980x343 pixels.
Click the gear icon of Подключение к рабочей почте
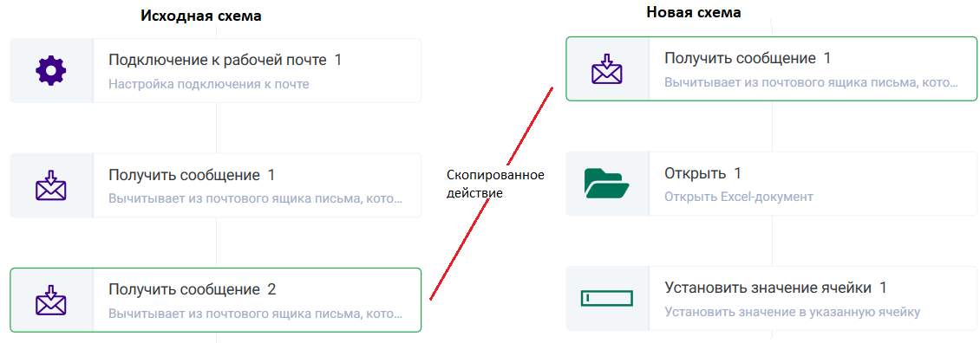50,70
